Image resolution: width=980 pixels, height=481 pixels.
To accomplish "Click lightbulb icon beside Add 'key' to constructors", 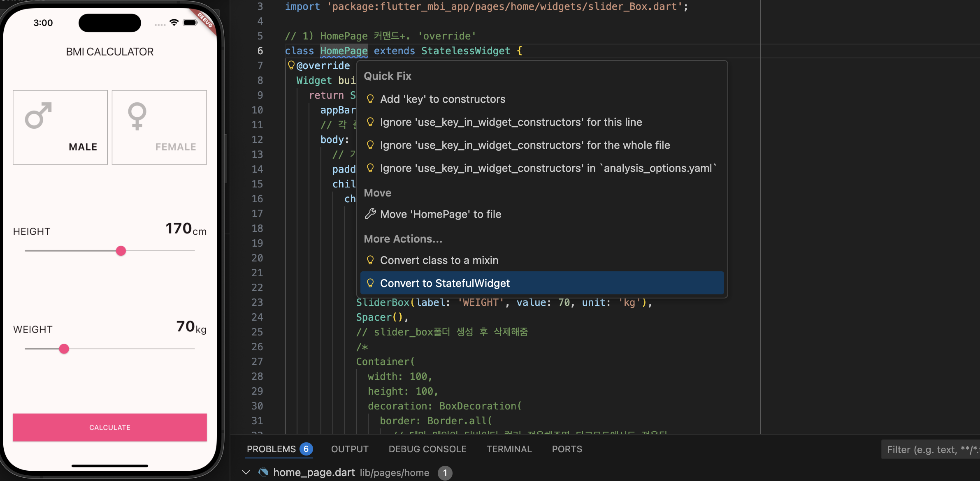I will tap(370, 99).
